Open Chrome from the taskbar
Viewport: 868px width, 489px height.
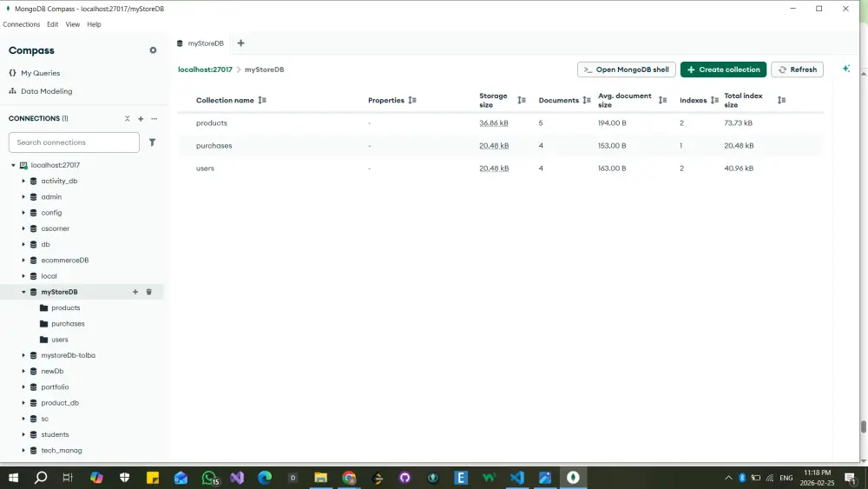(x=349, y=478)
